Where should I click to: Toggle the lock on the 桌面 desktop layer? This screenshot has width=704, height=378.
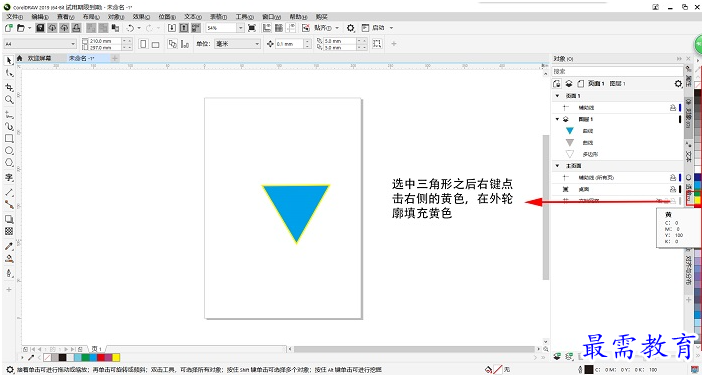(673, 189)
